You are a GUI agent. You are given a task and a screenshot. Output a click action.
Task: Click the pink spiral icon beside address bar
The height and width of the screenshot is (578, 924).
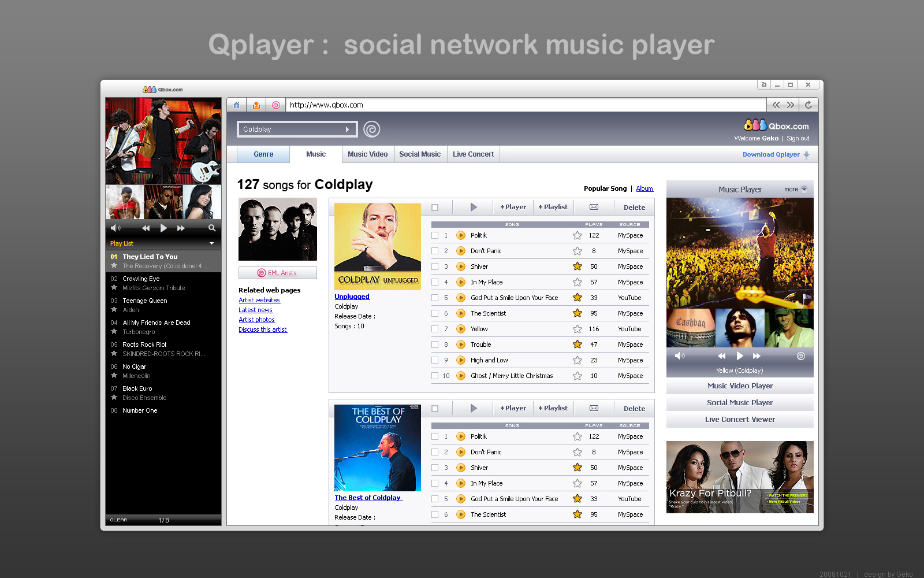(275, 105)
